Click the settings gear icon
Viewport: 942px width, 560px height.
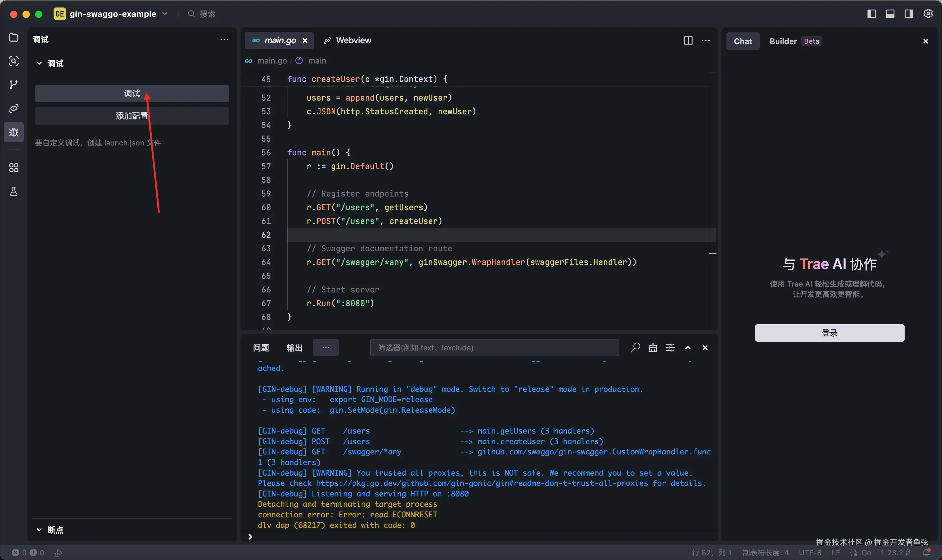928,14
